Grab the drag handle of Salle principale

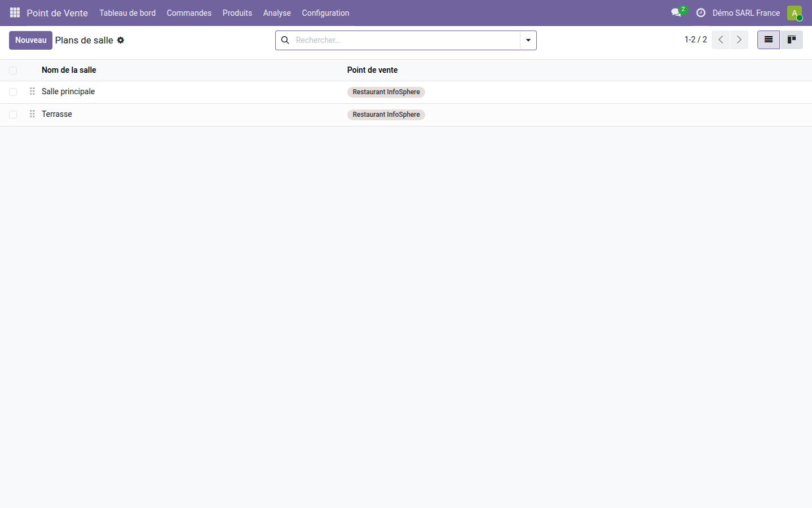pos(32,91)
